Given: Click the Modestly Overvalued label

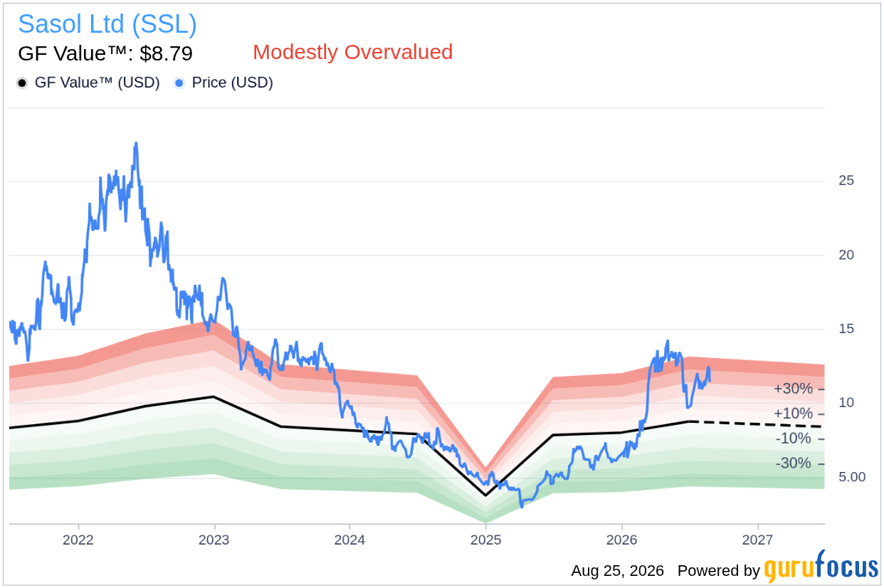Looking at the screenshot, I should [x=353, y=52].
